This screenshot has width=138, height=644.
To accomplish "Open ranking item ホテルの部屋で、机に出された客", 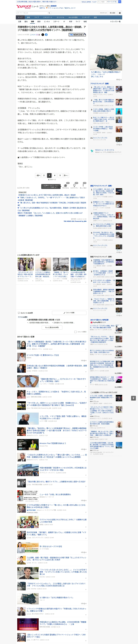I will click(104, 192).
